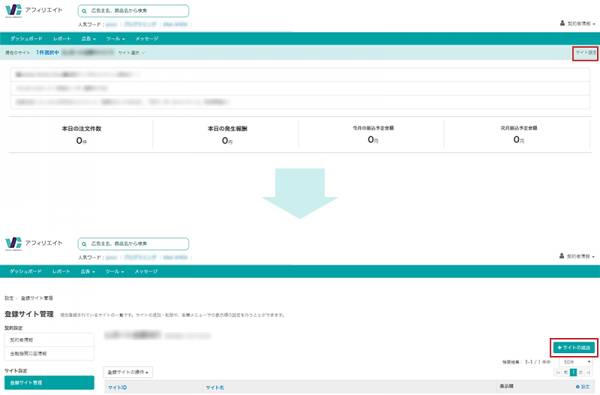This screenshot has width=600, height=395.
Task: Open the account dropdown in the lower screenshot
Action: (577, 256)
